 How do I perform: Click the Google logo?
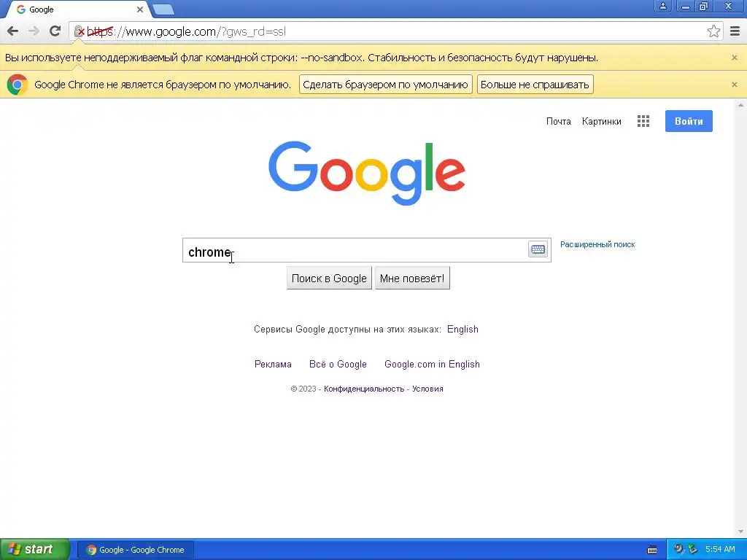tap(367, 174)
